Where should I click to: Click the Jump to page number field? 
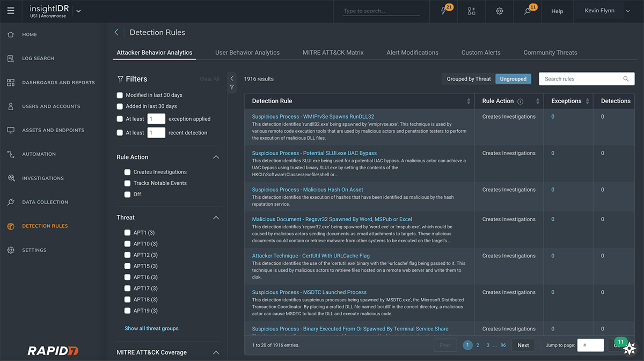[x=590, y=345]
